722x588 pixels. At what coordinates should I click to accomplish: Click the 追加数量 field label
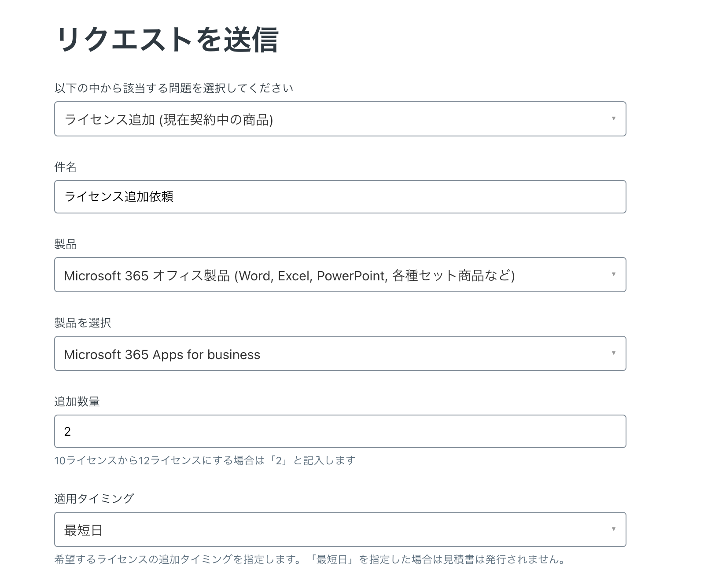[77, 401]
